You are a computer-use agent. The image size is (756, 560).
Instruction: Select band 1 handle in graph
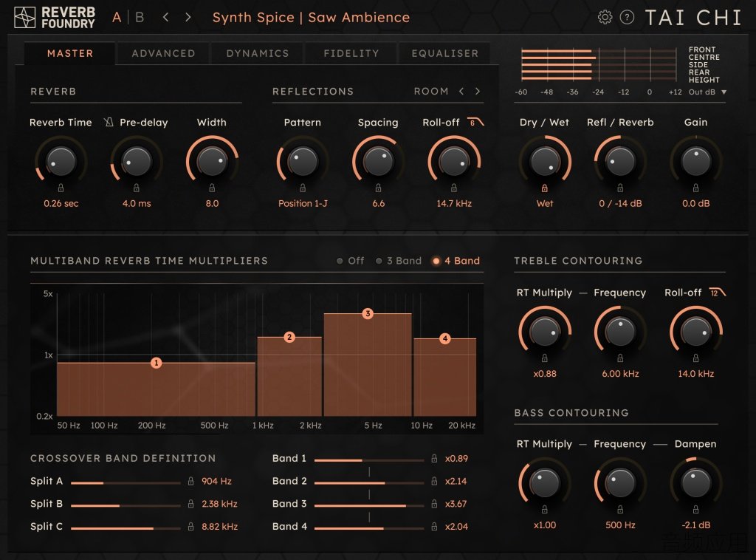pyautogui.click(x=156, y=363)
